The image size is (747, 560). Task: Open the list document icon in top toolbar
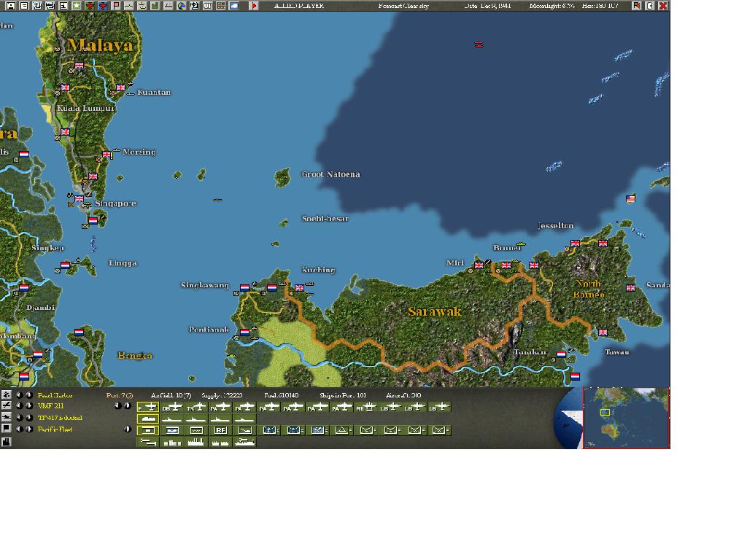(x=24, y=6)
